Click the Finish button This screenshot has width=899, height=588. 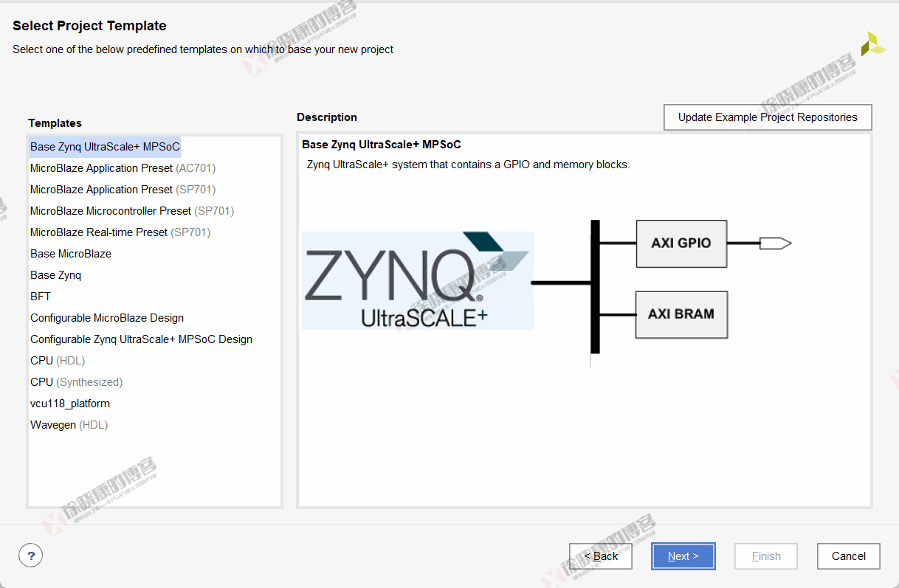click(x=766, y=556)
